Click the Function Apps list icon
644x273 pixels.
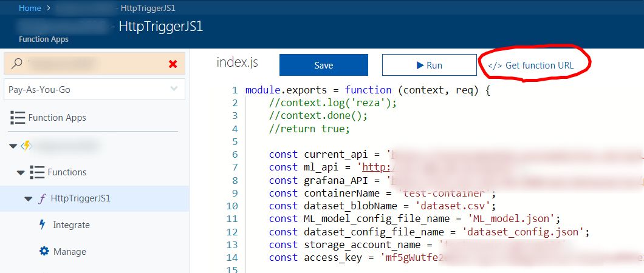click(18, 118)
